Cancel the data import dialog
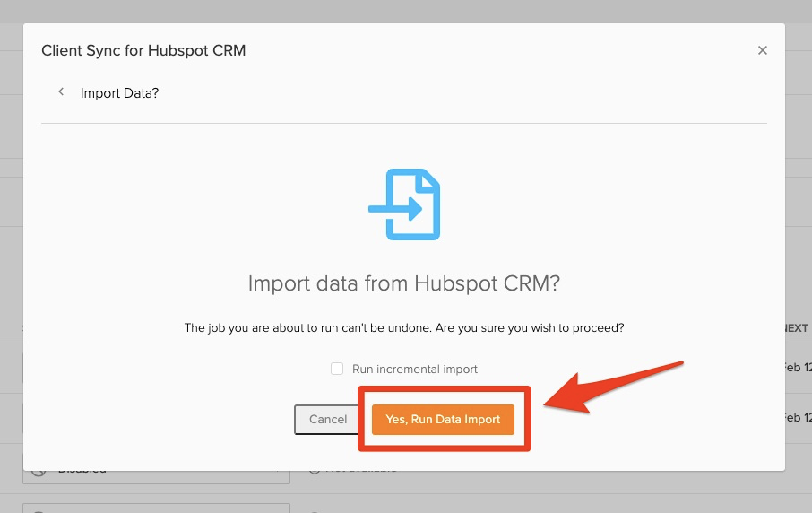Viewport: 812px width, 513px height. (327, 419)
